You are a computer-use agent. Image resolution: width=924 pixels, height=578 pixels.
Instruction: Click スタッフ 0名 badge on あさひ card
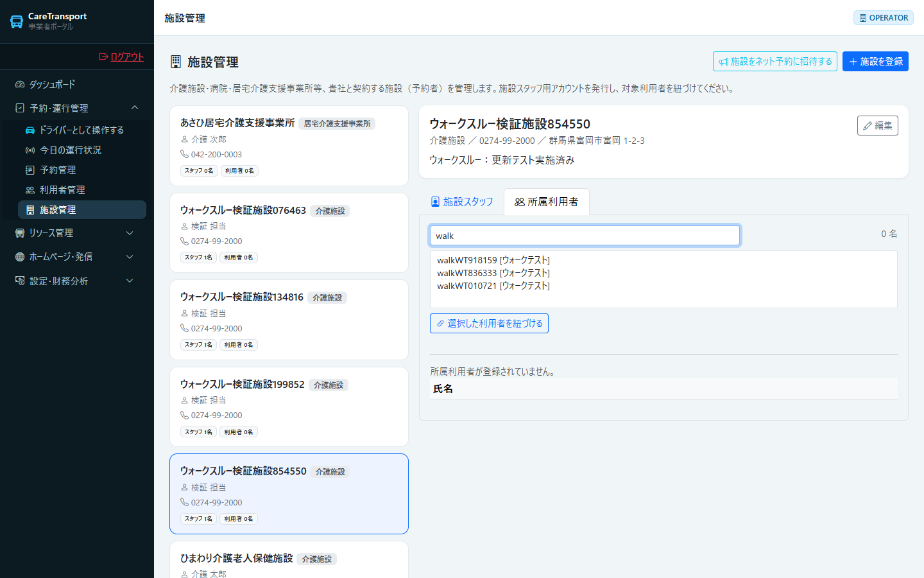tap(199, 171)
